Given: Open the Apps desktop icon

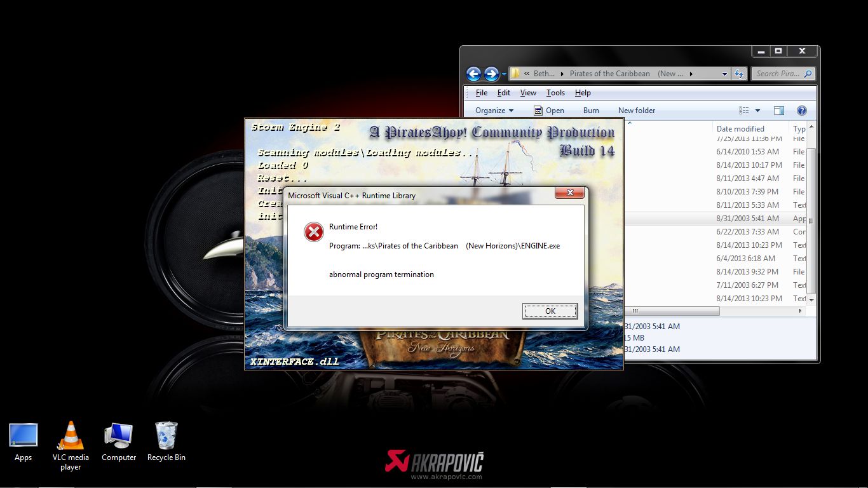Looking at the screenshot, I should pyautogui.click(x=24, y=443).
